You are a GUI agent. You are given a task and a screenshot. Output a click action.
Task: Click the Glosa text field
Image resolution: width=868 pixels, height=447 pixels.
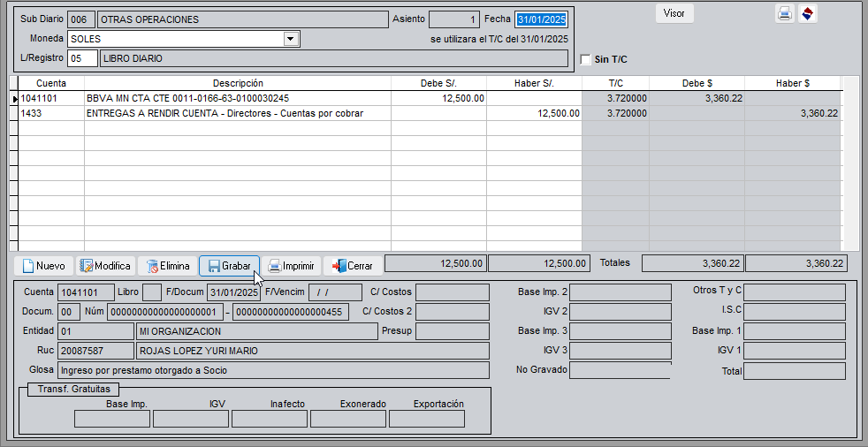click(273, 370)
